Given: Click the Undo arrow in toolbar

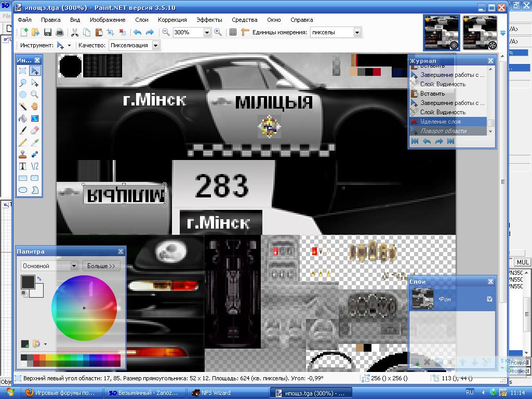Looking at the screenshot, I should (137, 32).
